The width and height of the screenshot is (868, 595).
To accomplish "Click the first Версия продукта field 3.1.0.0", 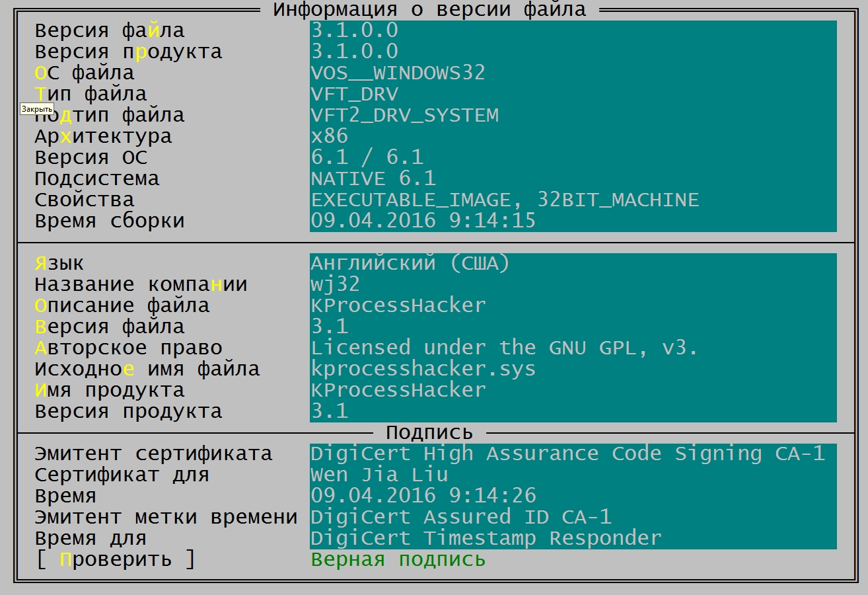I will (573, 52).
